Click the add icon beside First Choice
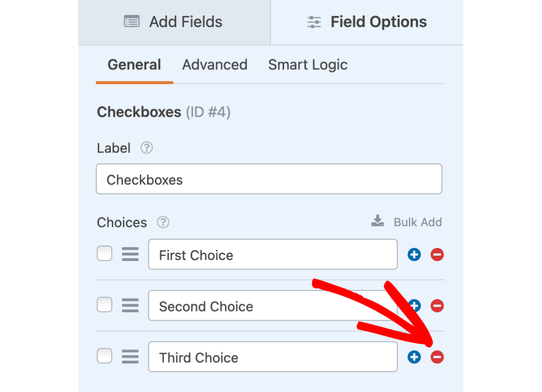Image resolution: width=542 pixels, height=392 pixels. coord(414,254)
